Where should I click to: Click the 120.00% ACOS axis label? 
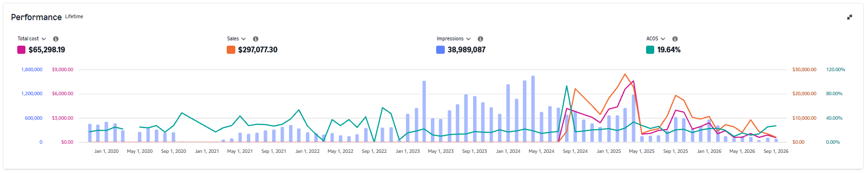tap(835, 70)
